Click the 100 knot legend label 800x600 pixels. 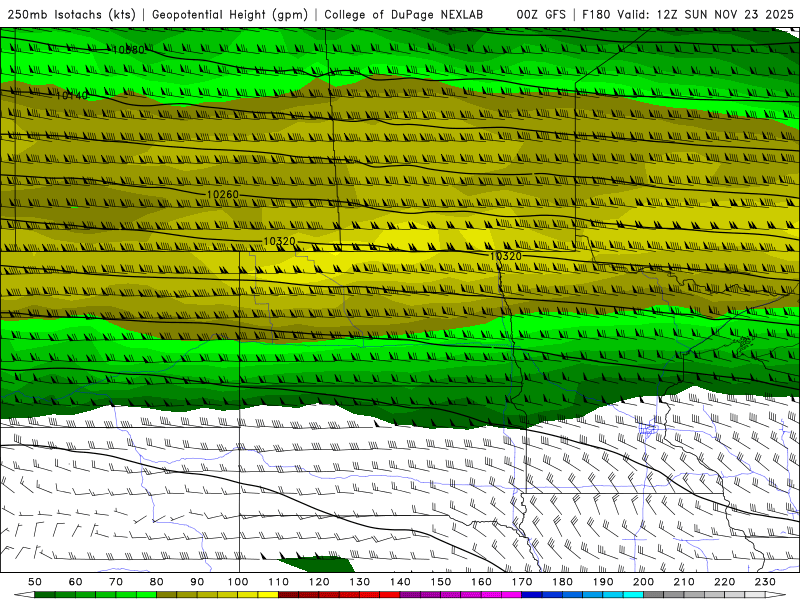click(x=238, y=582)
